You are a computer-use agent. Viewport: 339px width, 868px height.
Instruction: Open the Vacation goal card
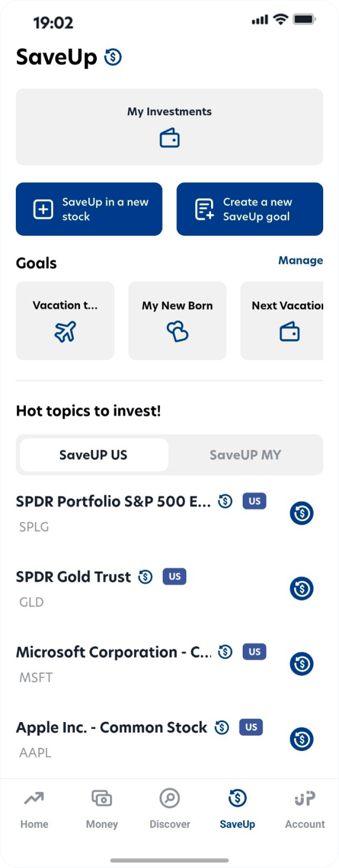tap(65, 321)
